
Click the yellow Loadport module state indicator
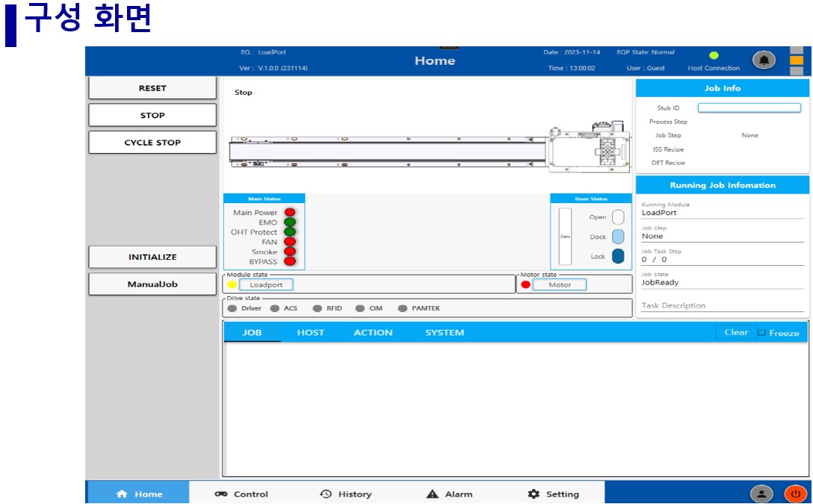click(x=232, y=284)
